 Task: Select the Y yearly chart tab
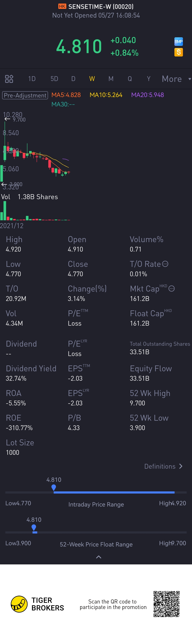[149, 79]
